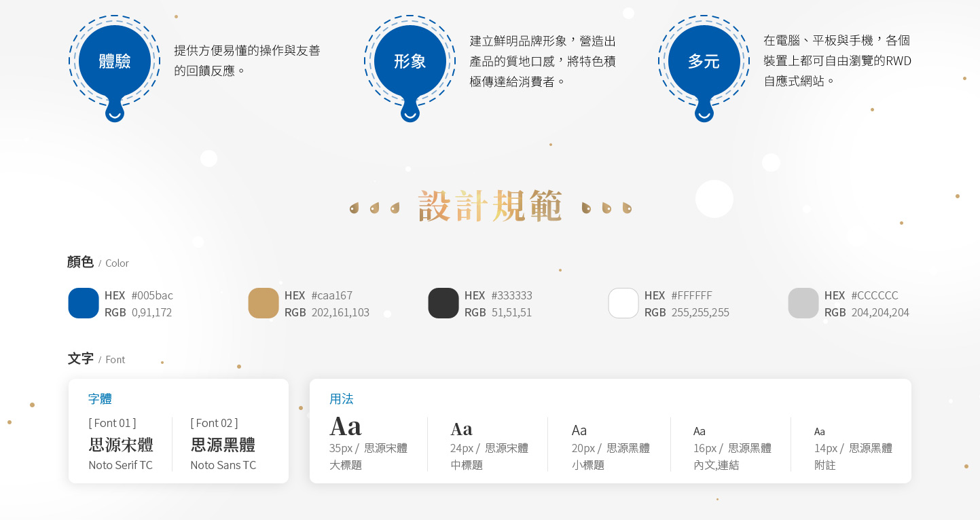This screenshot has width=980, height=520.
Task: Click the blue 多元 circular badge
Action: click(x=704, y=62)
